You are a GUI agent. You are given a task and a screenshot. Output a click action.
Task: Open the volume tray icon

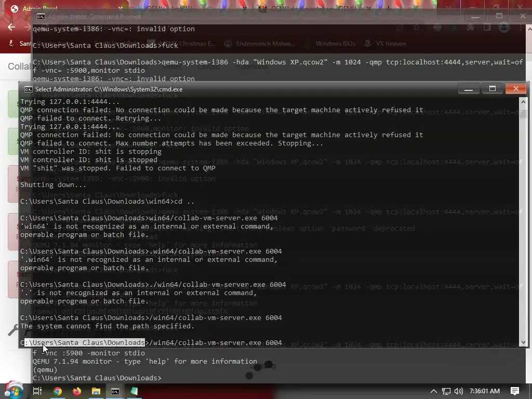[x=458, y=391]
